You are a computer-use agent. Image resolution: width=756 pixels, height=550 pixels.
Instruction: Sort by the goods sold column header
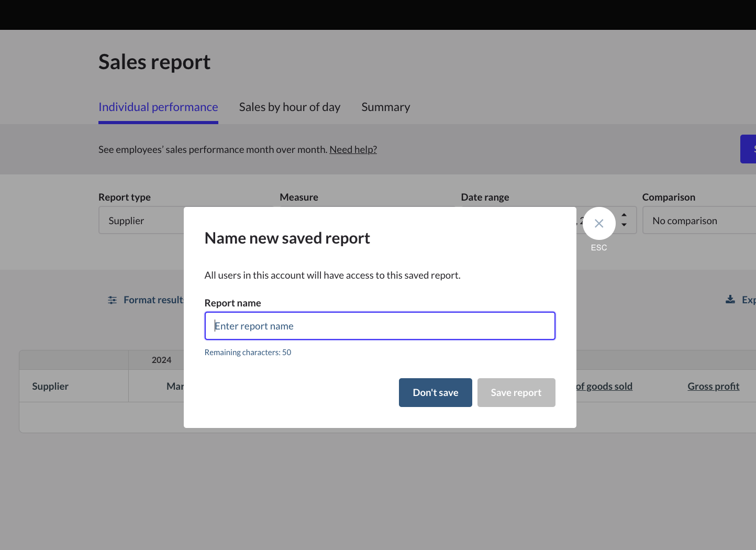point(604,387)
